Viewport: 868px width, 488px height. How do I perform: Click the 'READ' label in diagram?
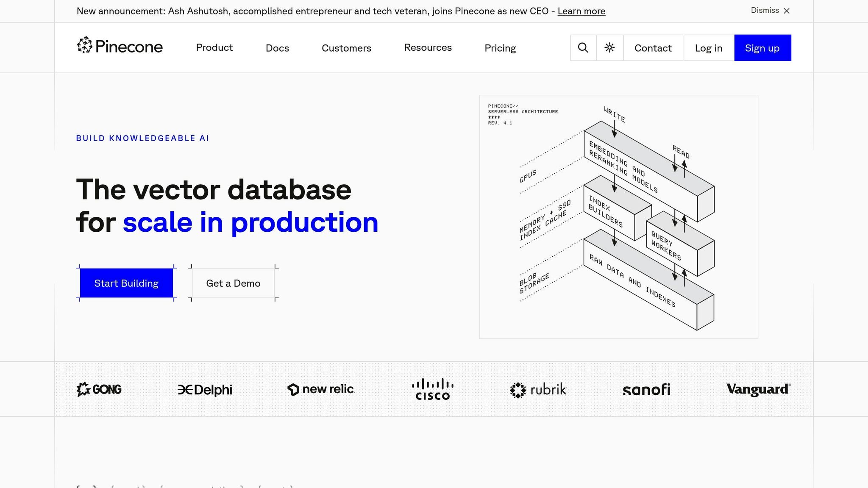point(681,152)
